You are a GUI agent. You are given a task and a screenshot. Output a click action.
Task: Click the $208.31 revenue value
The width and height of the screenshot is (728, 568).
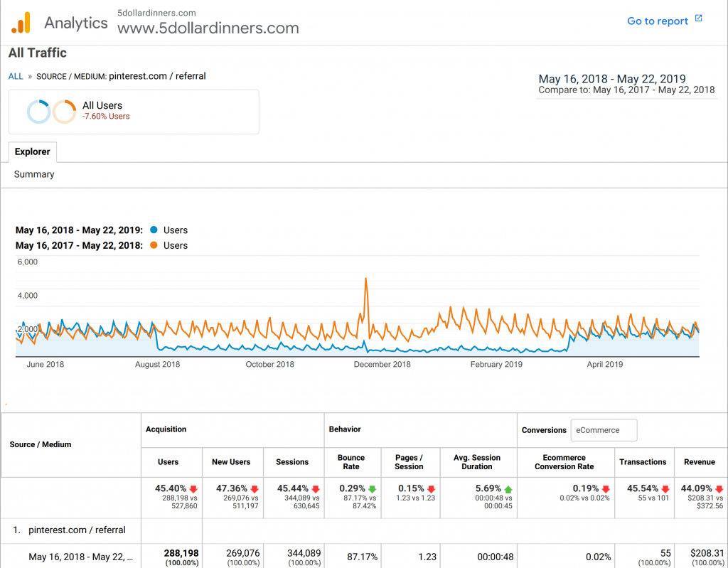pos(707,554)
